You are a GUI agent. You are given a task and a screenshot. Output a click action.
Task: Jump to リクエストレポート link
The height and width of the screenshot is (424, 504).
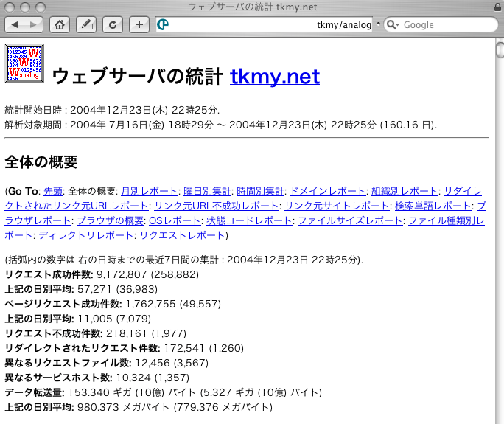[x=182, y=235]
